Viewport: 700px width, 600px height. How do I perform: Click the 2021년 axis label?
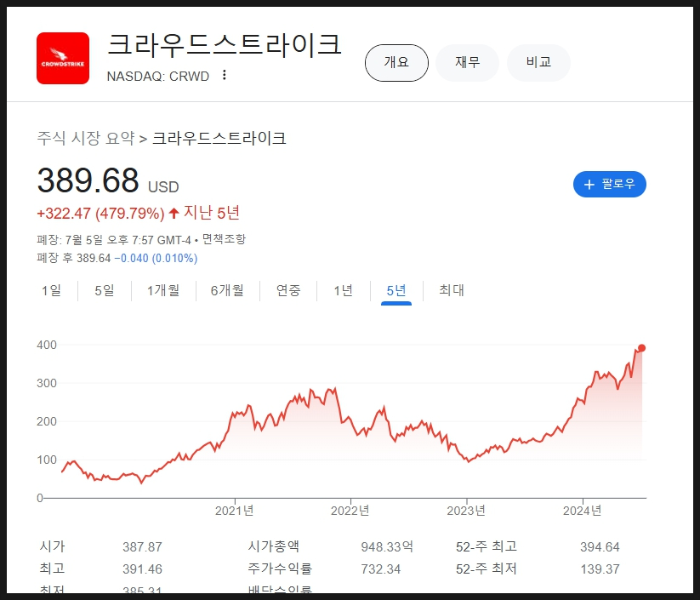tap(235, 511)
